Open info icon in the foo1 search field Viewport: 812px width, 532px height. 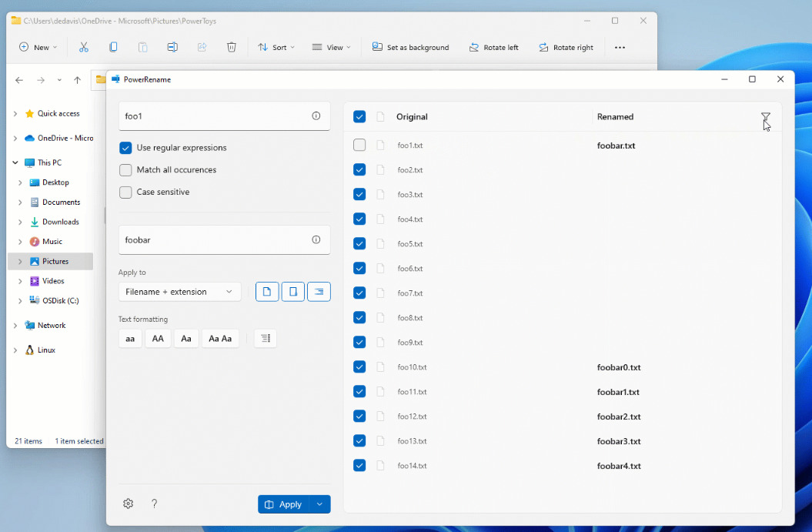(x=316, y=115)
